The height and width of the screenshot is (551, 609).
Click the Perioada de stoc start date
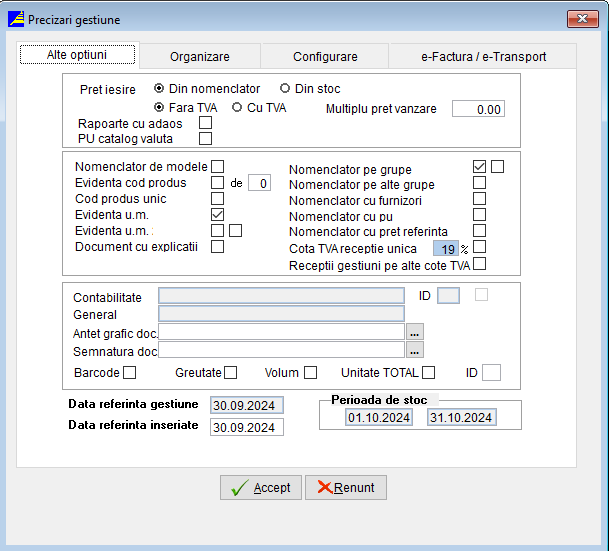[379, 417]
